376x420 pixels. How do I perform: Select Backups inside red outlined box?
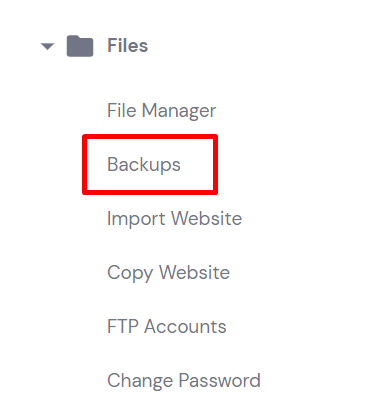[x=144, y=164]
